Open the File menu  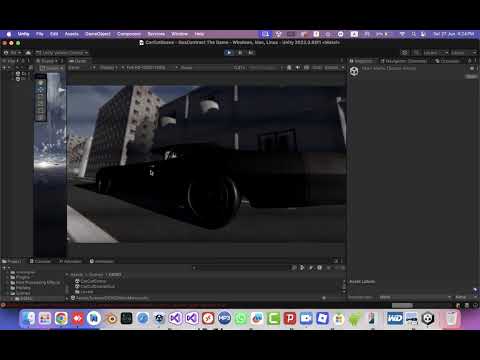(x=40, y=34)
